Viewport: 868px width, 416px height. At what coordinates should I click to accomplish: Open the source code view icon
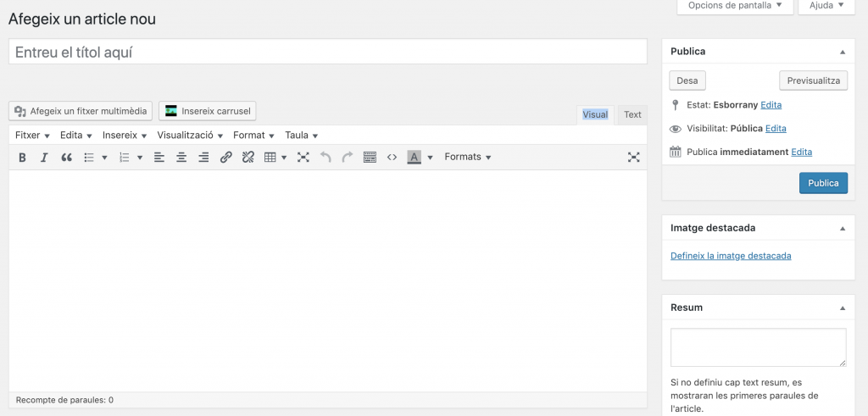pos(392,158)
